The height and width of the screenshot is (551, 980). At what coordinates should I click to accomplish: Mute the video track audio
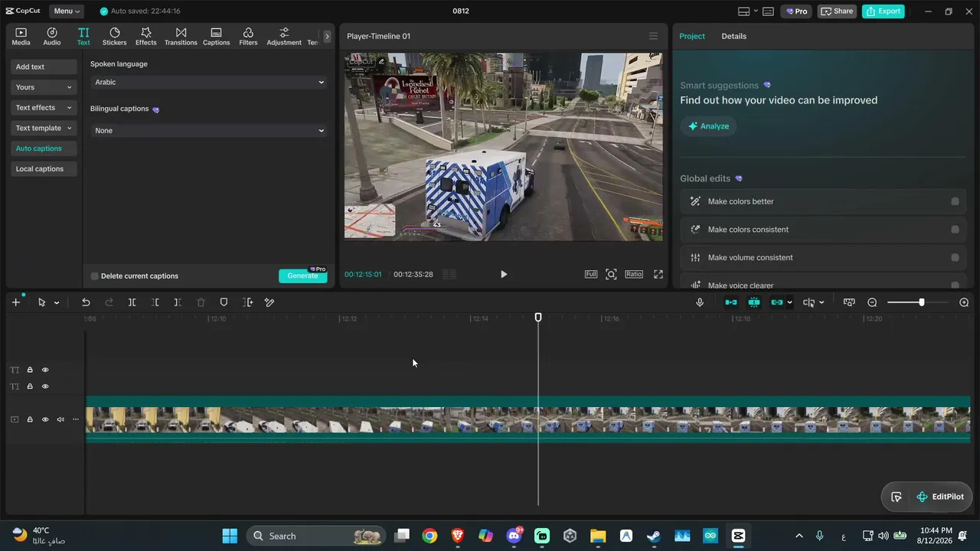tap(60, 419)
